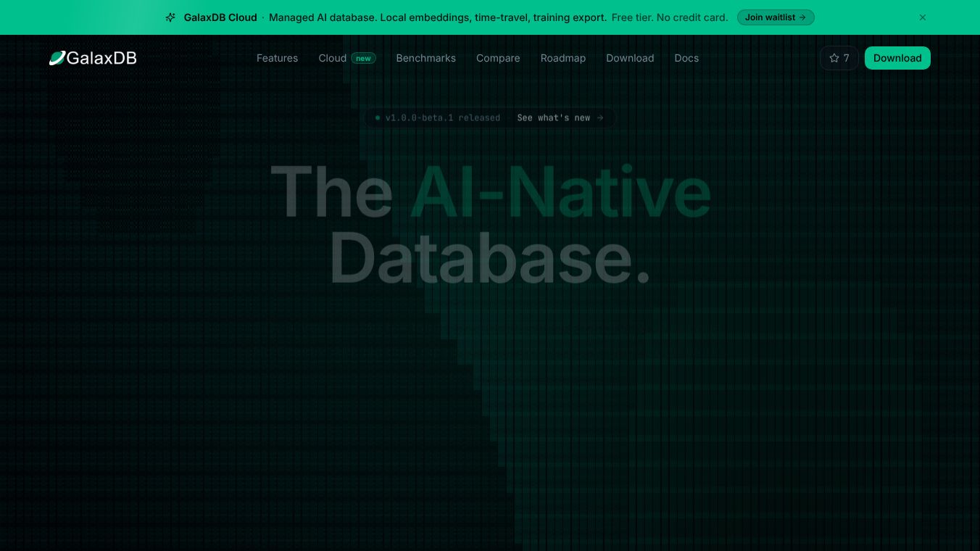Go to the Benchmarks page
This screenshot has width=980, height=551.
coord(425,58)
